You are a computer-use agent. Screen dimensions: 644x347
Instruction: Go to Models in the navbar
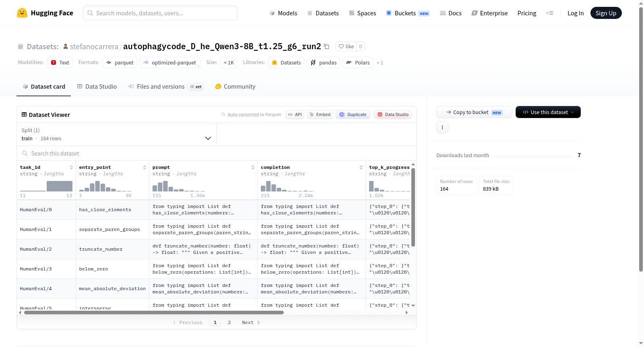point(283,13)
